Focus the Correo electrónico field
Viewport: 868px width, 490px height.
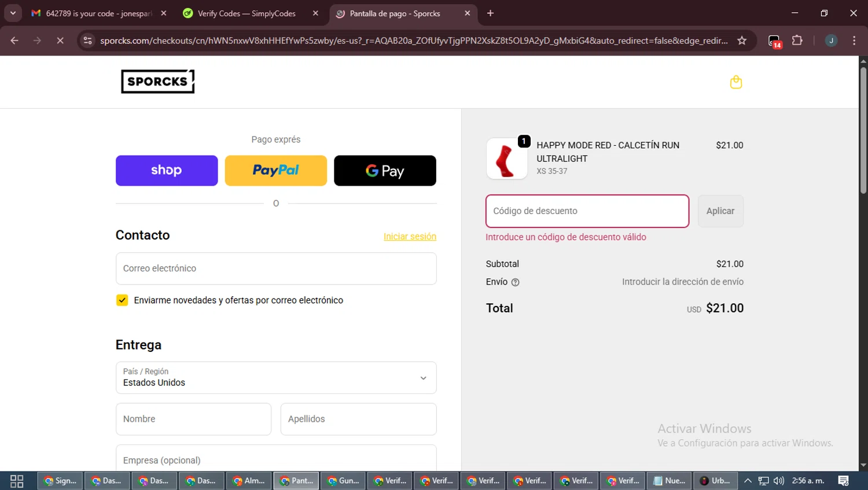click(x=276, y=268)
